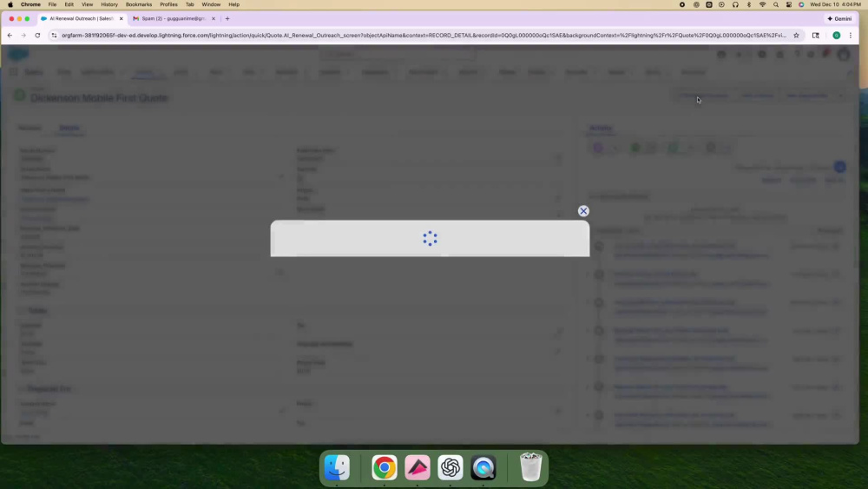Screen dimensions: 868x489
Task: Go back to the previous page
Action: 10,35
